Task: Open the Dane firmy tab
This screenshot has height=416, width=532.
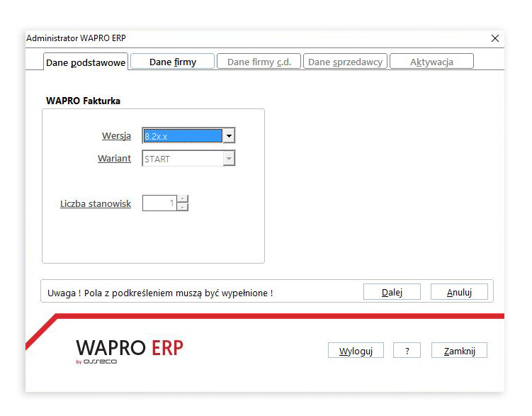Action: [173, 62]
